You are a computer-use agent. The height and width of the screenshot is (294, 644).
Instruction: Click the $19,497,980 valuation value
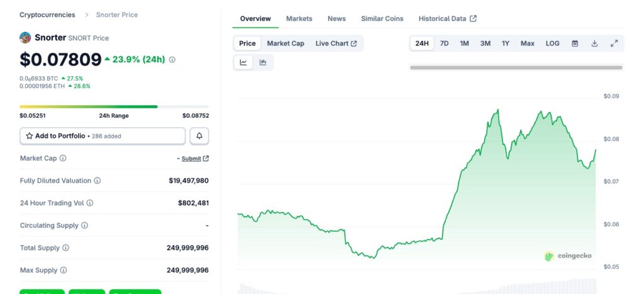point(189,181)
